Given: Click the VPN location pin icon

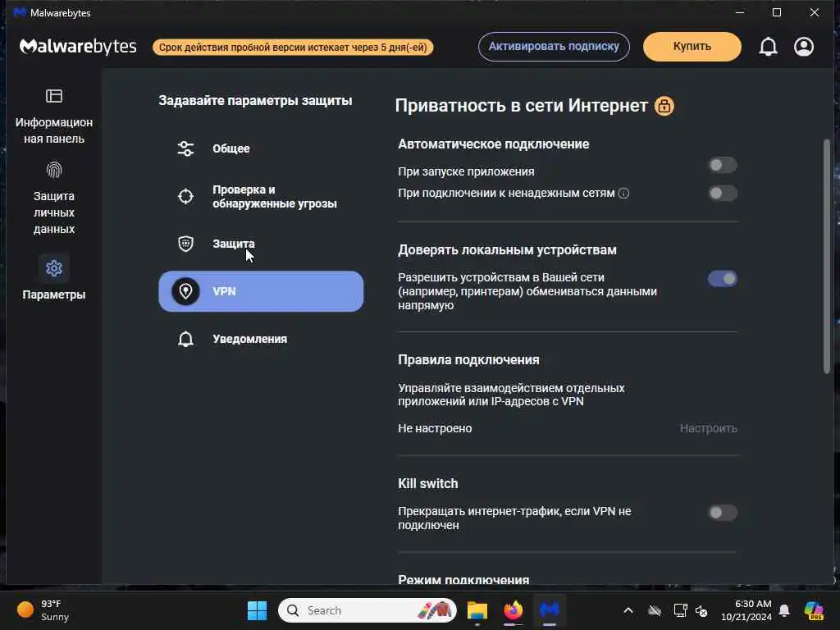Looking at the screenshot, I should pyautogui.click(x=186, y=291).
